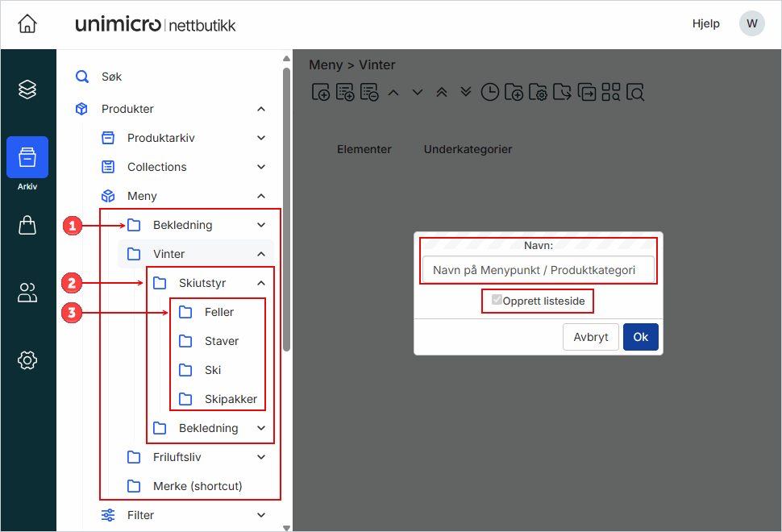Screen dimensions: 782x532
Task: Click the Navn text input field
Action: pyautogui.click(x=538, y=270)
